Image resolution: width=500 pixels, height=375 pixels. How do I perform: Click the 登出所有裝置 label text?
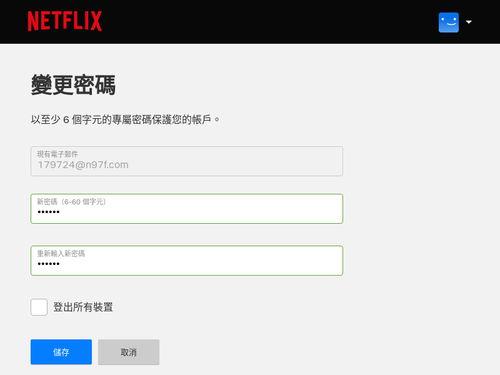[83, 307]
